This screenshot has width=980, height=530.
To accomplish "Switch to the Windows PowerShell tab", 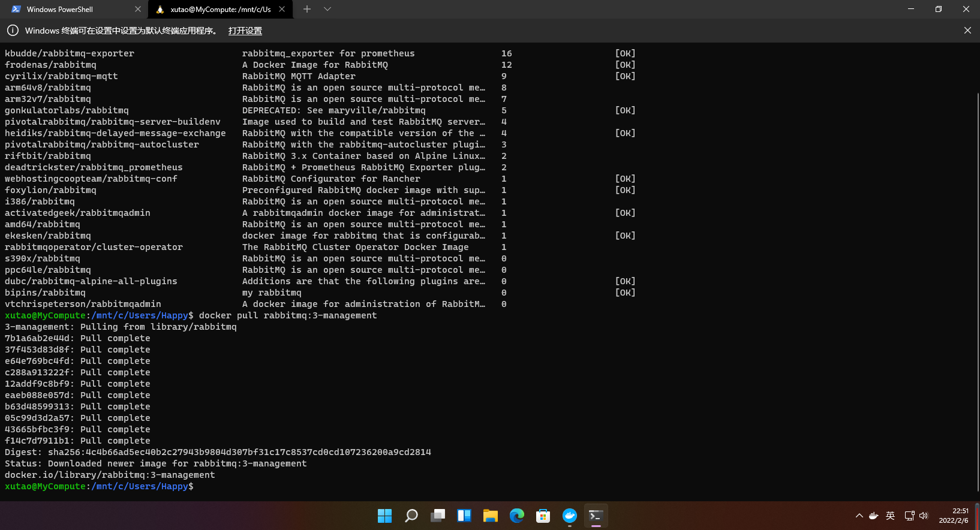I will point(74,10).
